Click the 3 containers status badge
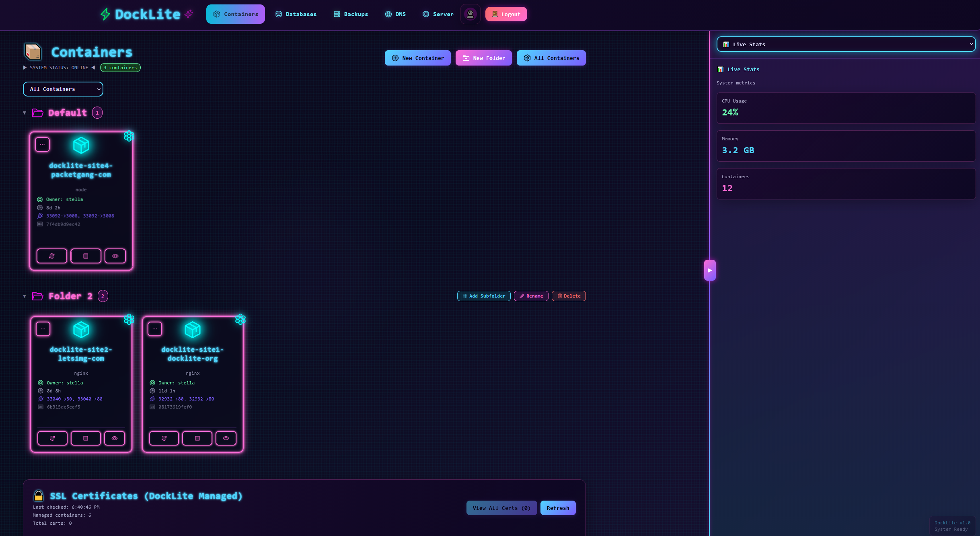This screenshot has width=980, height=536. click(120, 68)
